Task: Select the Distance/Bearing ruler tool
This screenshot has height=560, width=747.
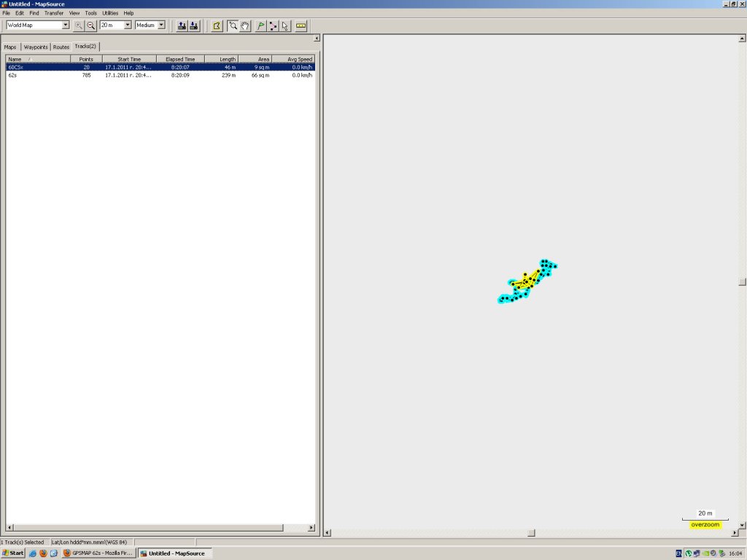Action: [x=301, y=26]
